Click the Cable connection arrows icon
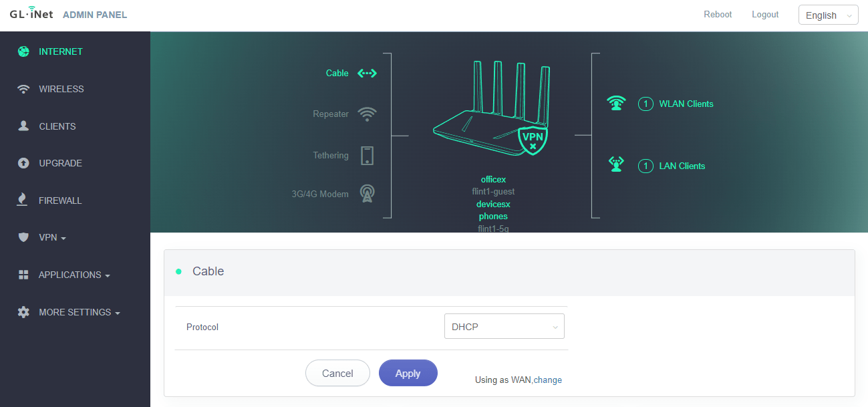 367,74
